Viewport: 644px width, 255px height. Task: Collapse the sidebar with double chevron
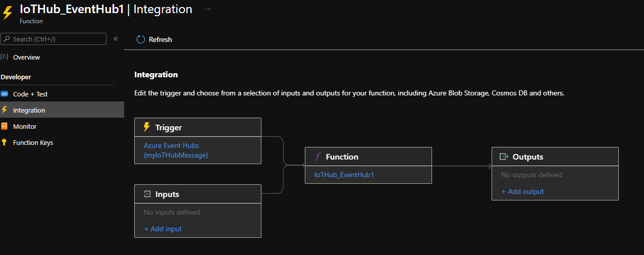(x=116, y=39)
